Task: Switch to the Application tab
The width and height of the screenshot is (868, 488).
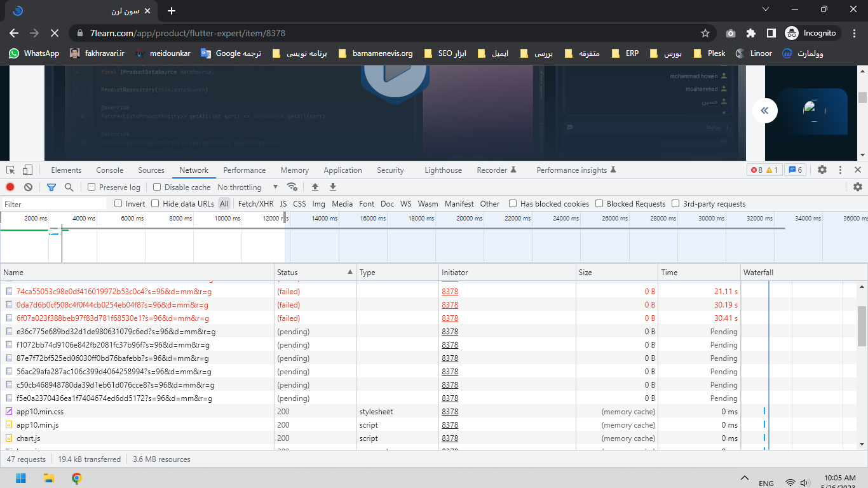Action: click(x=342, y=170)
